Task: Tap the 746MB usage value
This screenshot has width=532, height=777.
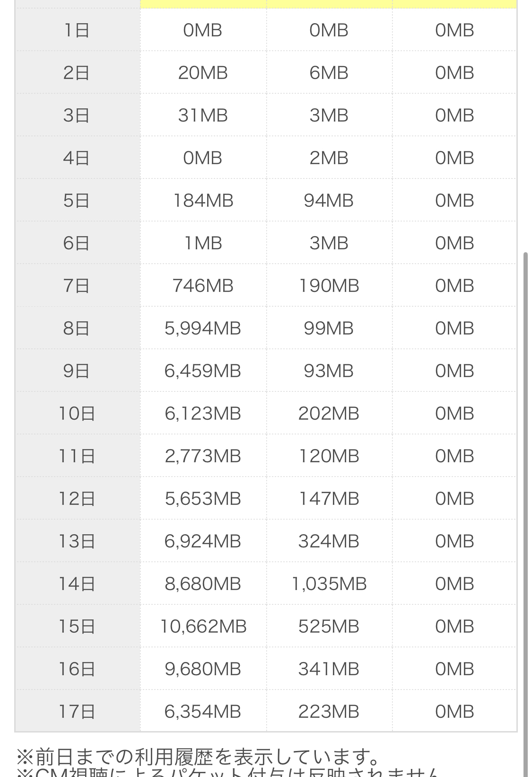Action: 203,286
